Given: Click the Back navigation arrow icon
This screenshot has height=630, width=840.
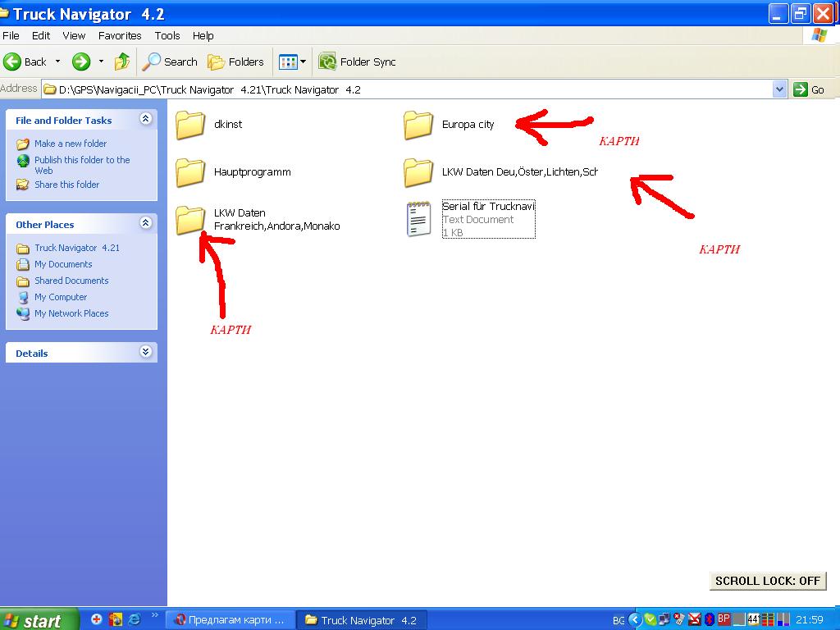Looking at the screenshot, I should click(11, 62).
